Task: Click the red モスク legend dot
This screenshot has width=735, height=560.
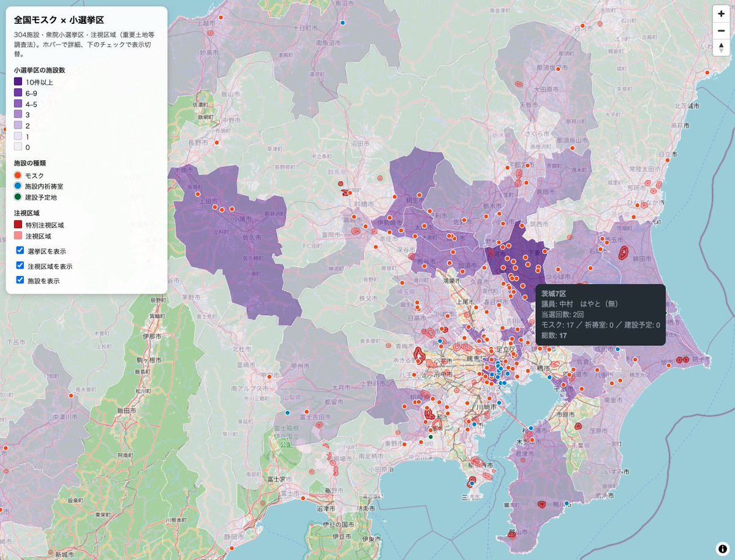Action: pos(18,175)
